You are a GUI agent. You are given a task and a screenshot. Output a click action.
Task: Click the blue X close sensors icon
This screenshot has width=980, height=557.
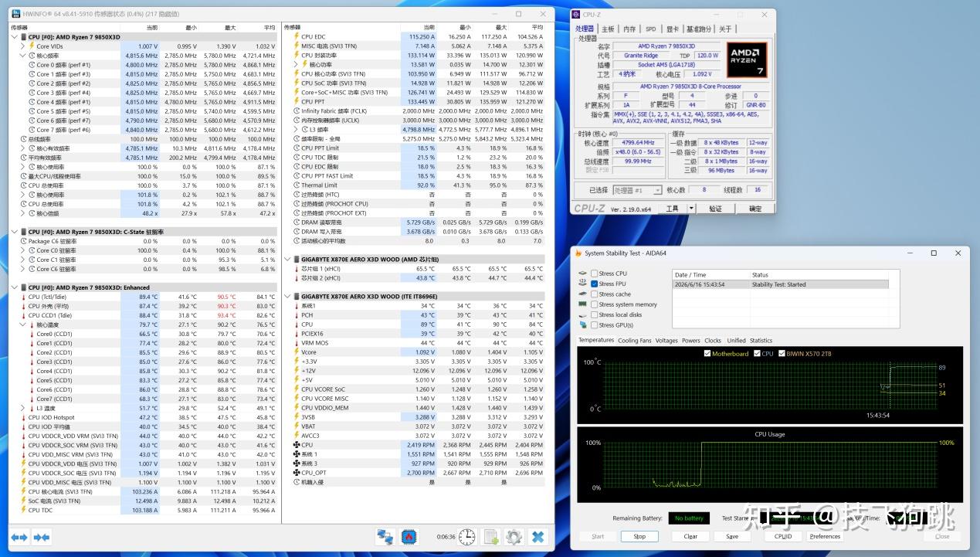point(538,536)
